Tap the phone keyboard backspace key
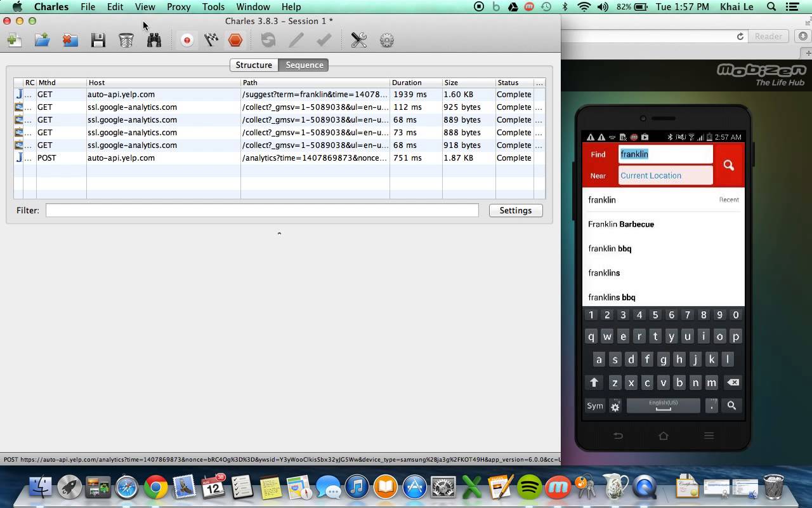Image resolution: width=812 pixels, height=508 pixels. [732, 382]
